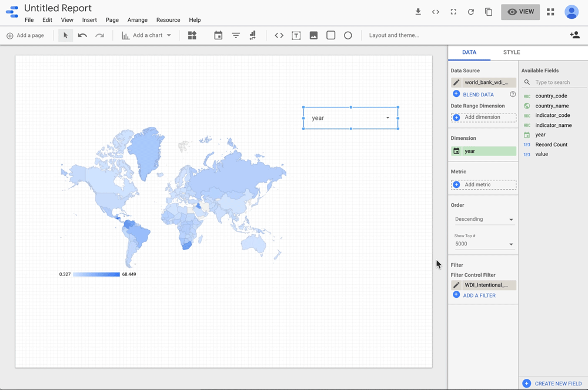Insert a date range control

click(218, 35)
